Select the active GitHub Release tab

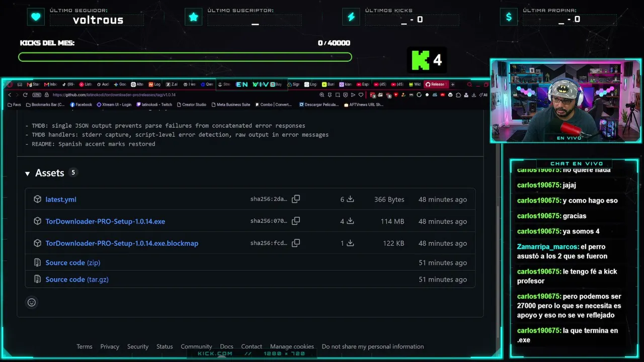[x=435, y=84]
